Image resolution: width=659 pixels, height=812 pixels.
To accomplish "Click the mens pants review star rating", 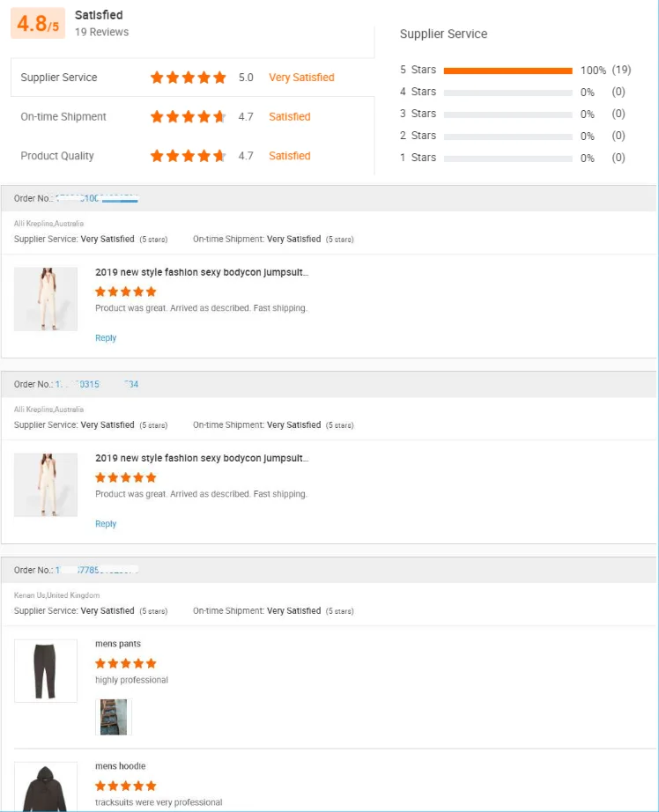I will pos(126,663).
